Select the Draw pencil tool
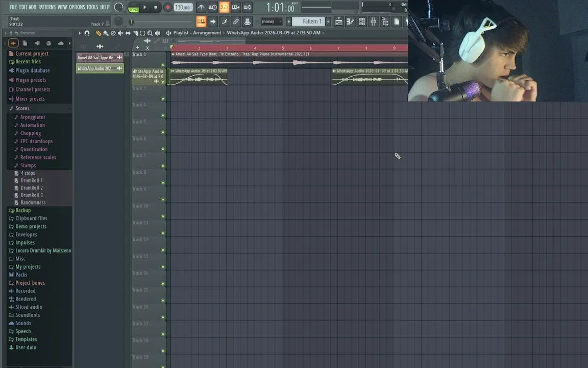Viewport: 588px width, 368px height. [x=98, y=33]
